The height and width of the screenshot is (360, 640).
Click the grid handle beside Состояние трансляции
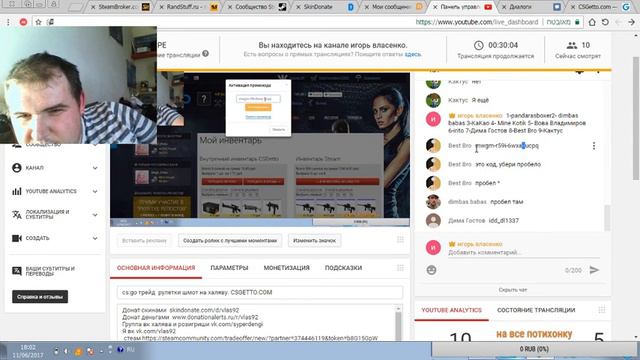[x=602, y=310]
